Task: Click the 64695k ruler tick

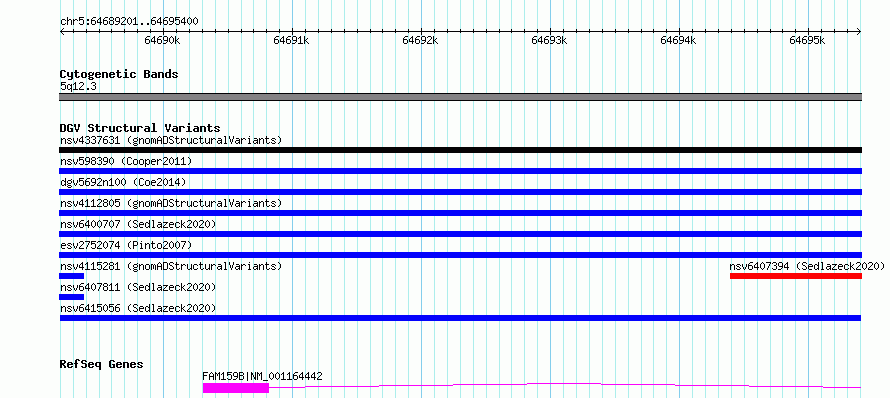Action: (808, 40)
